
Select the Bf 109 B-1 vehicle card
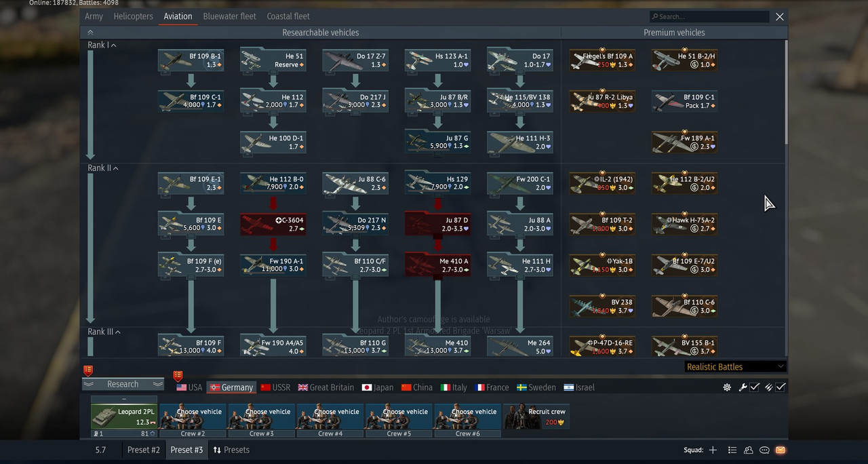[191, 60]
